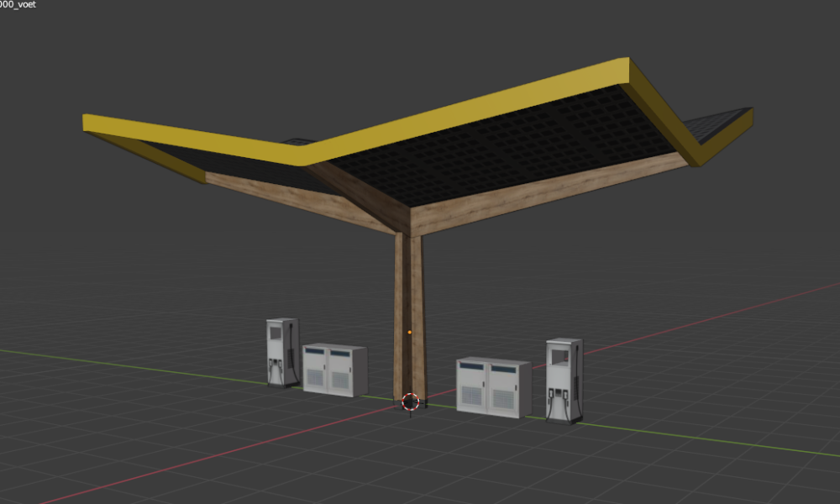Select the wooden beam under the right wing
The image size is (840, 504).
click(x=546, y=195)
